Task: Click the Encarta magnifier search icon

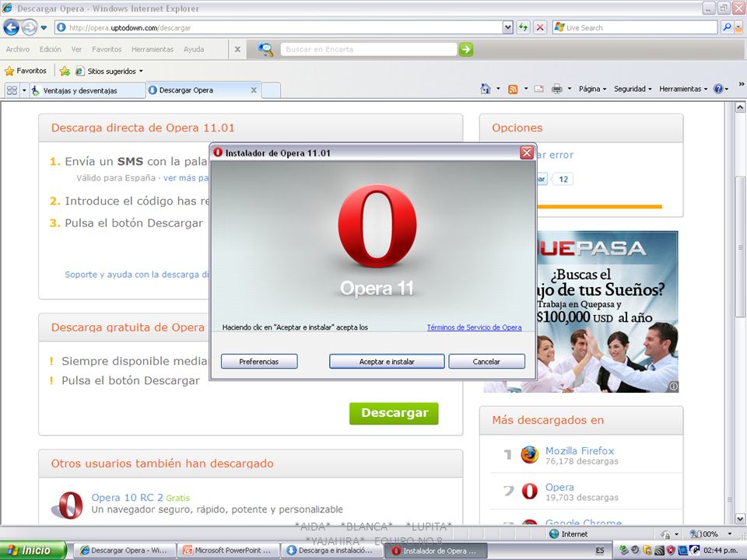Action: 265,49
